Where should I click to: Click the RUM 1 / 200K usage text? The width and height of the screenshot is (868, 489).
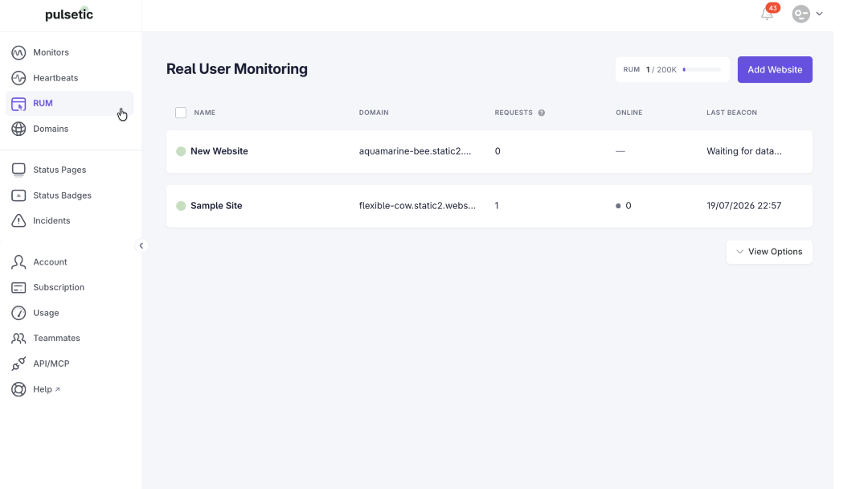tap(650, 70)
